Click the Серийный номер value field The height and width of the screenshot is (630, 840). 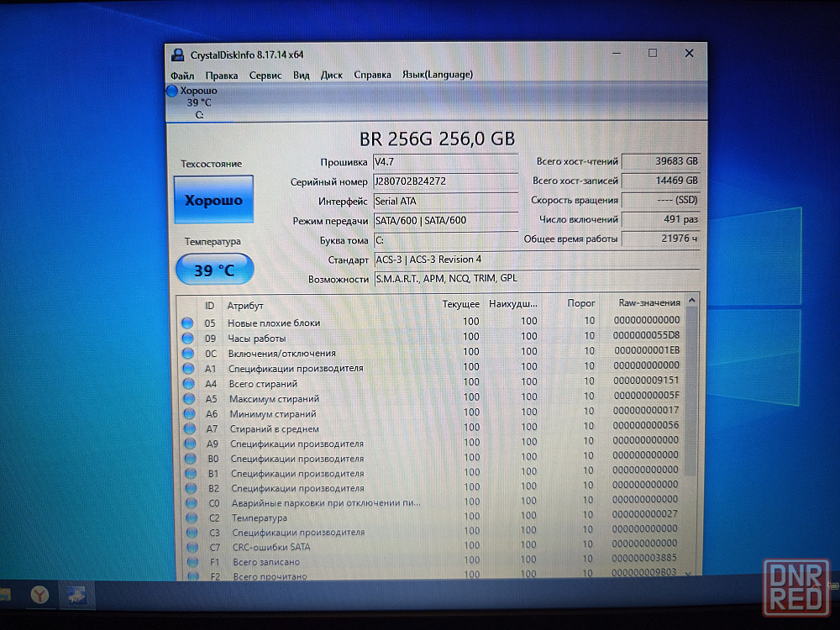pos(445,181)
